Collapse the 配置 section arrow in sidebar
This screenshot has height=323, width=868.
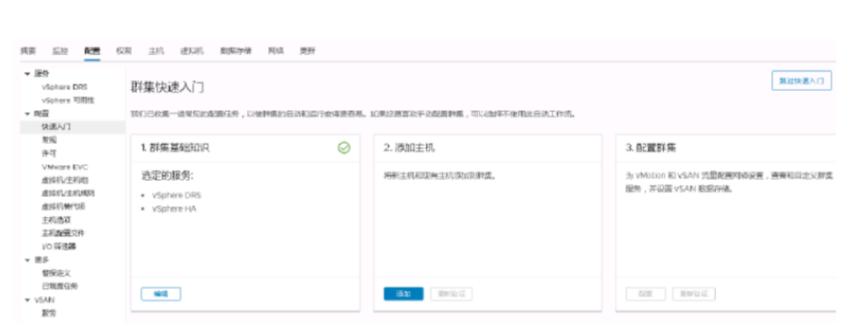(x=27, y=114)
